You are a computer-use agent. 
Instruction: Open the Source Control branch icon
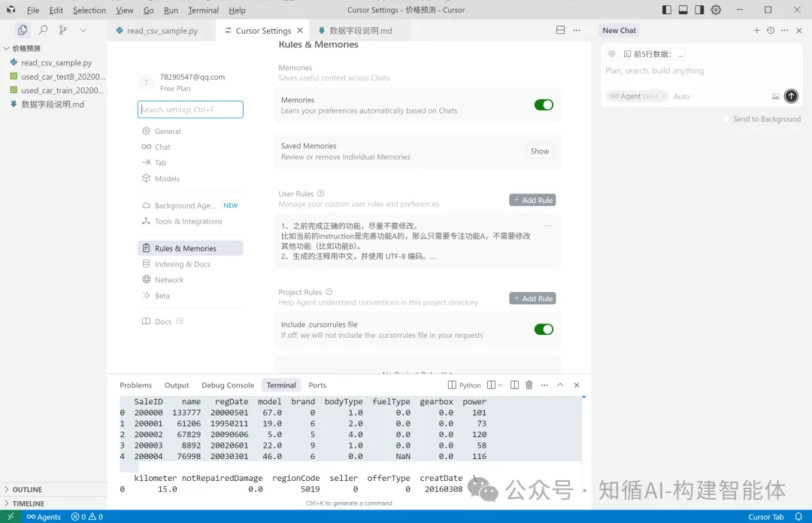63,30
